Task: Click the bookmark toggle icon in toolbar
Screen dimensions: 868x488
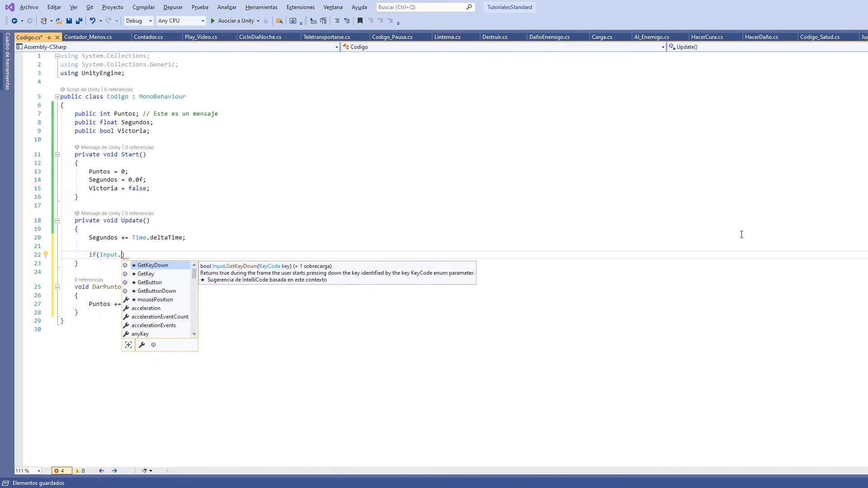Action: tap(360, 21)
